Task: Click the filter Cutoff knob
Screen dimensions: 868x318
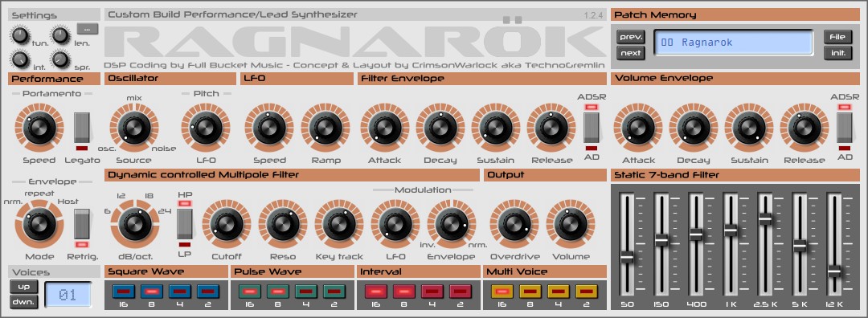Action: click(x=226, y=224)
